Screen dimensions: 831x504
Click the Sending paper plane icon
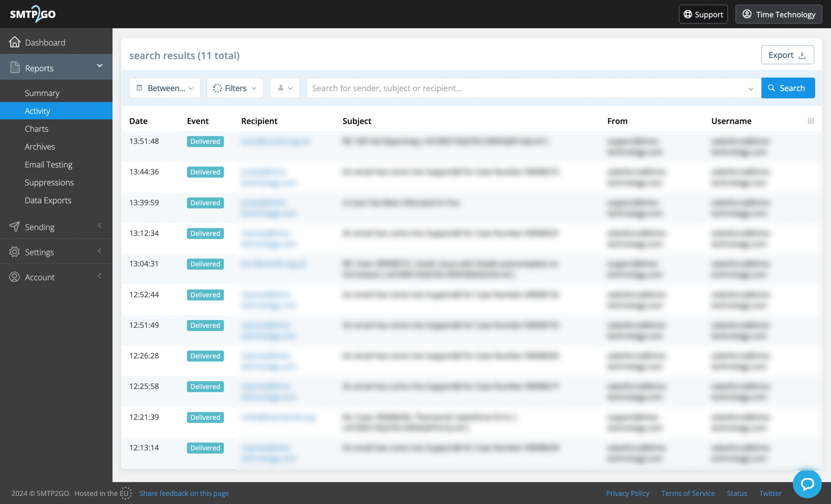coord(14,227)
